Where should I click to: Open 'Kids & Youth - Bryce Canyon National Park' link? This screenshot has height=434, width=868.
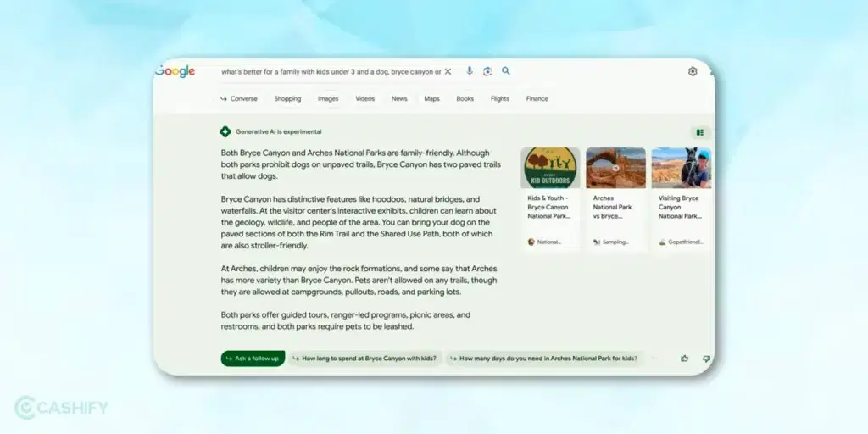548,207
